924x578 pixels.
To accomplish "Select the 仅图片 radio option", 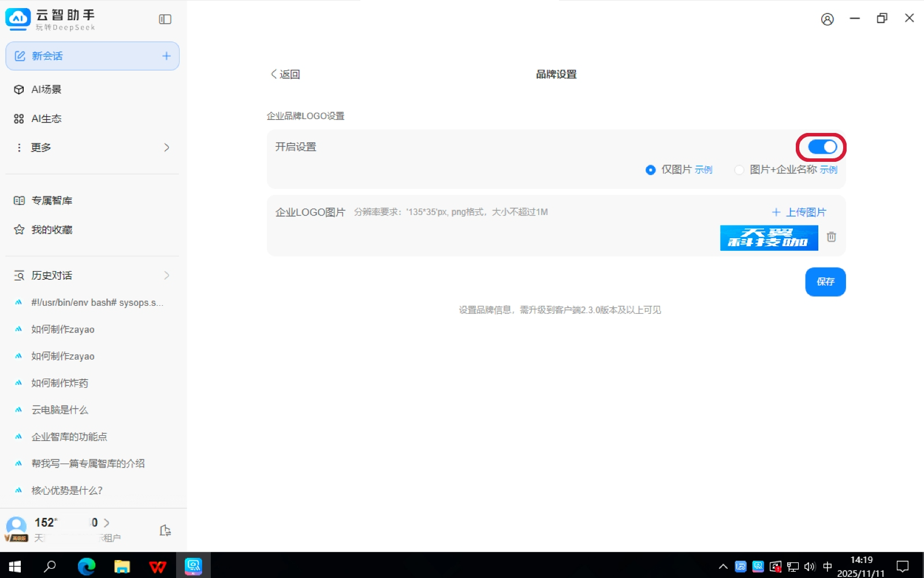I will point(651,170).
